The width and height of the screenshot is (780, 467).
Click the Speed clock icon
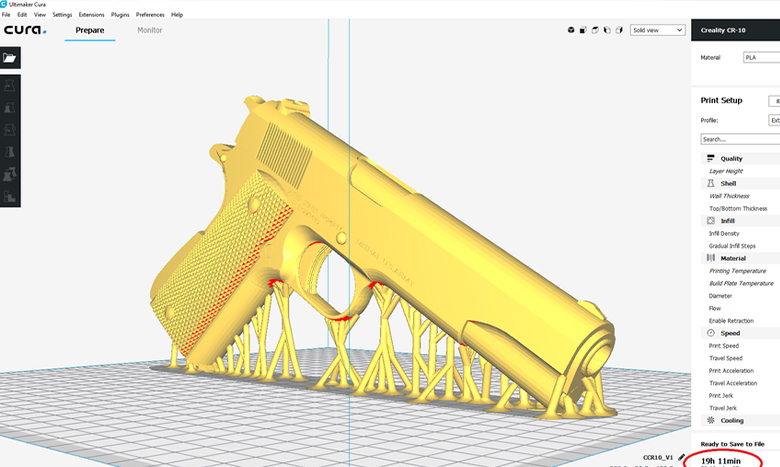click(710, 333)
